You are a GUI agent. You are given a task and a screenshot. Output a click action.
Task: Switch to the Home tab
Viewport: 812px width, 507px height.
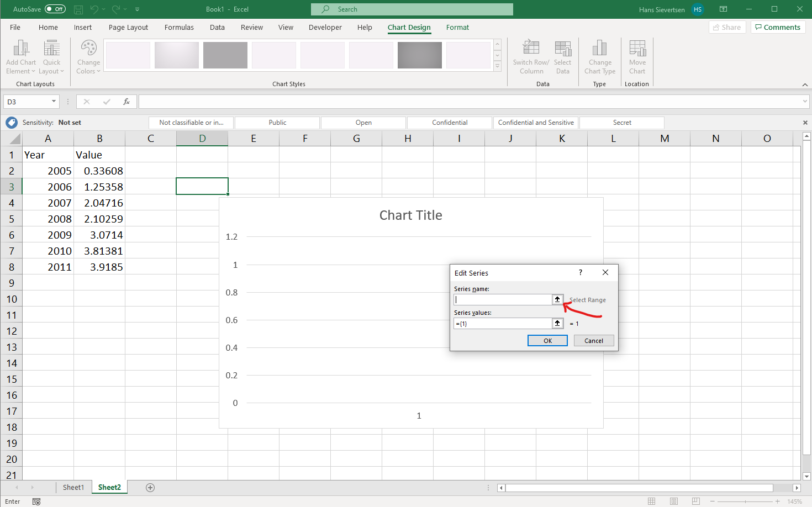click(48, 27)
